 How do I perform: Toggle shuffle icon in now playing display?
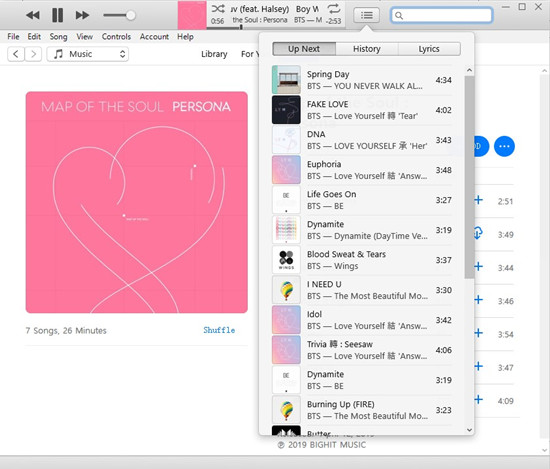point(218,8)
